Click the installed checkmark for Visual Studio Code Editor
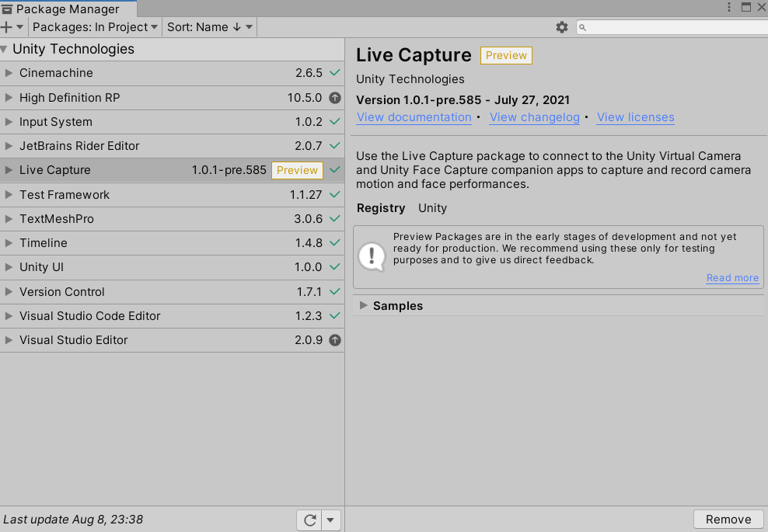The height and width of the screenshot is (532, 768). pos(335,315)
